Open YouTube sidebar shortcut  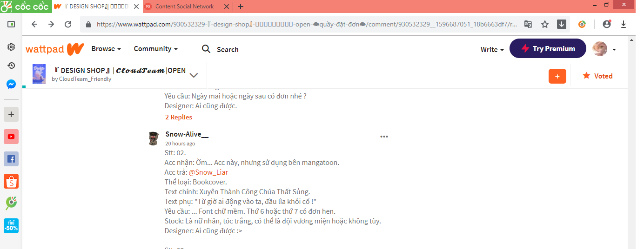pos(11,137)
